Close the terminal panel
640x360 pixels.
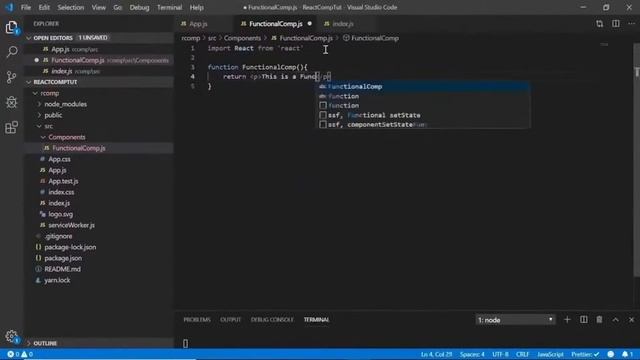(x=631, y=320)
